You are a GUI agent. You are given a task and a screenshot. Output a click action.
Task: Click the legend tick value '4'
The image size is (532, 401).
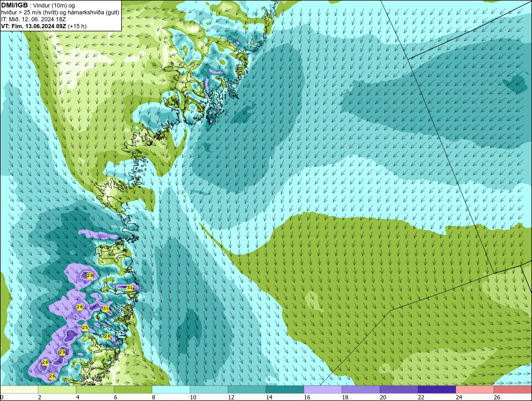coord(78,397)
